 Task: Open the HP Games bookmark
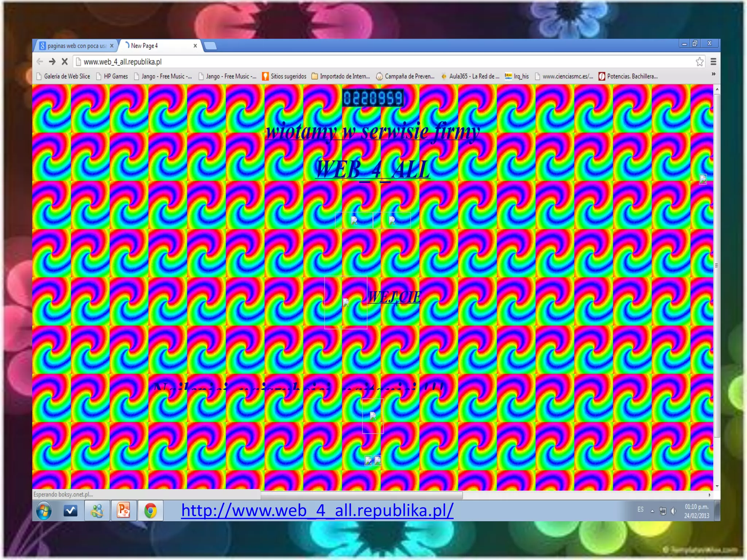pyautogui.click(x=116, y=76)
